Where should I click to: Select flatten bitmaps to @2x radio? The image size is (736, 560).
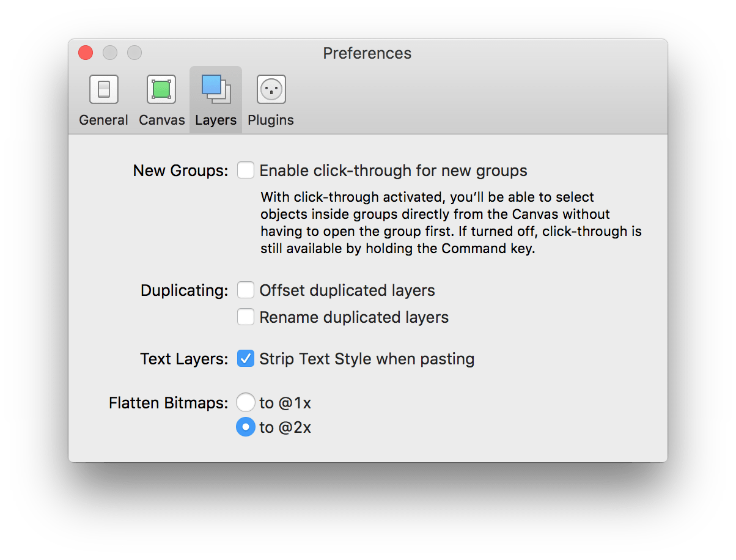[246, 427]
